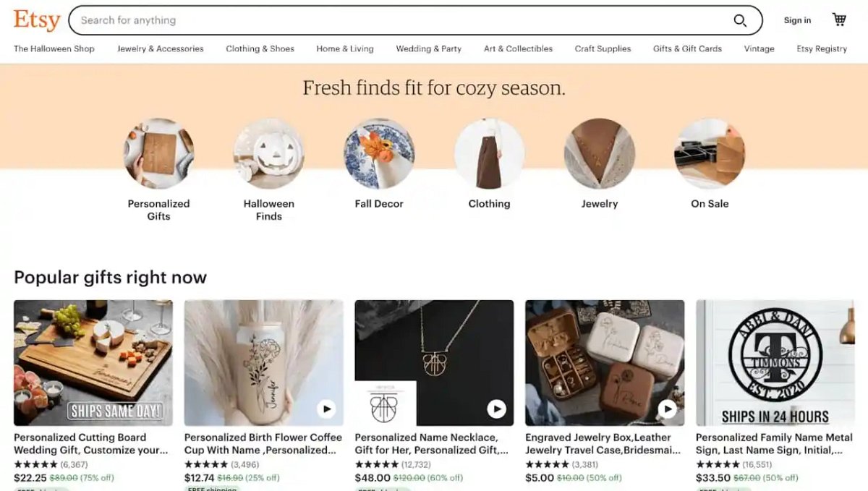The image size is (868, 491).
Task: Open the shopping cart
Action: [838, 20]
